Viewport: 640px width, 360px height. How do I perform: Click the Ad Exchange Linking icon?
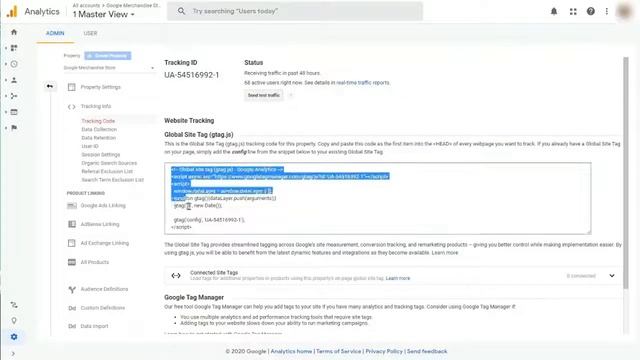click(72, 243)
